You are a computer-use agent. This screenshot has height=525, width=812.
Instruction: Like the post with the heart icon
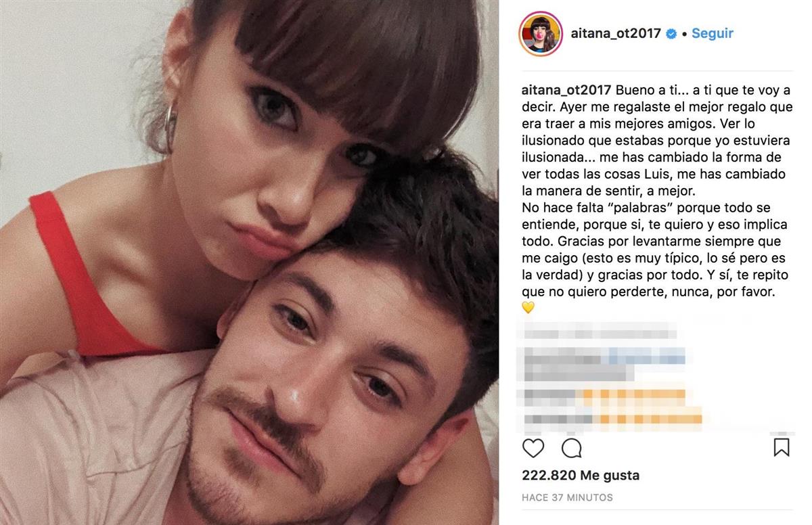pos(533,448)
